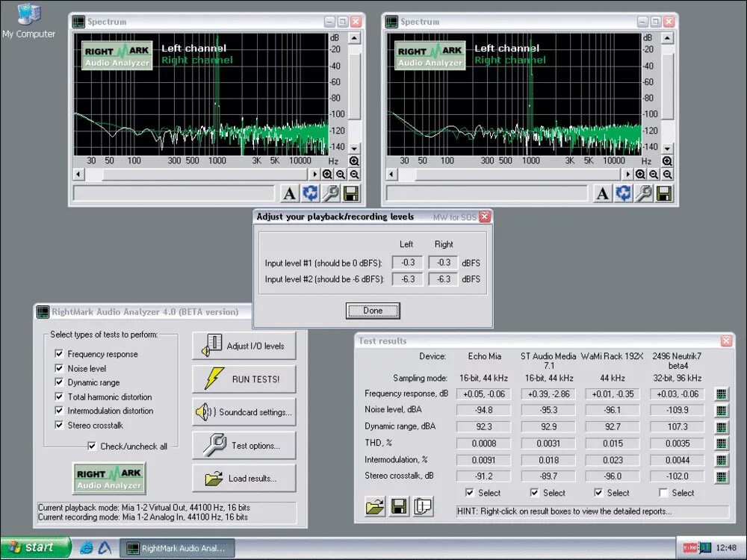Save the graph via floppy icon, right Spectrum window
The height and width of the screenshot is (560, 747).
pyautogui.click(x=664, y=193)
